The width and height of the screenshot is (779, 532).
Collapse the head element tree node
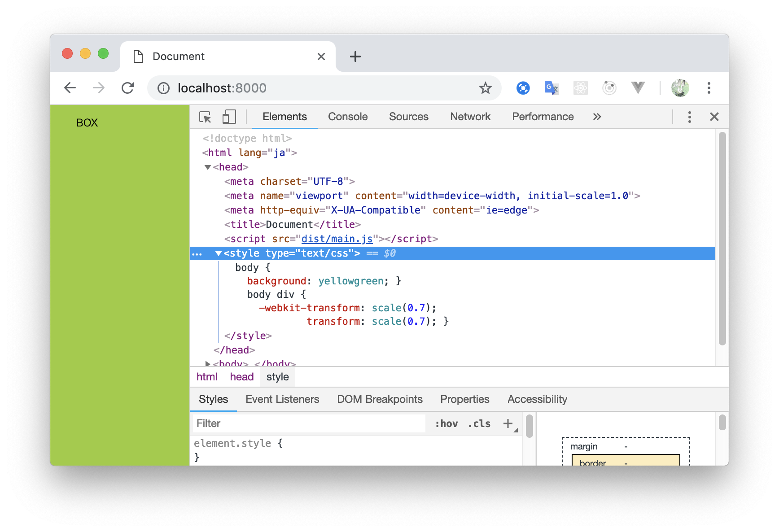click(207, 167)
